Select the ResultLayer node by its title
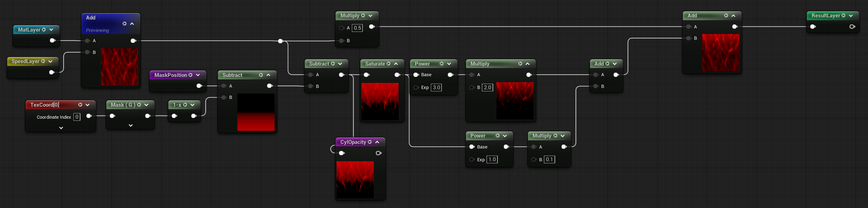This screenshot has width=868, height=208. (826, 16)
